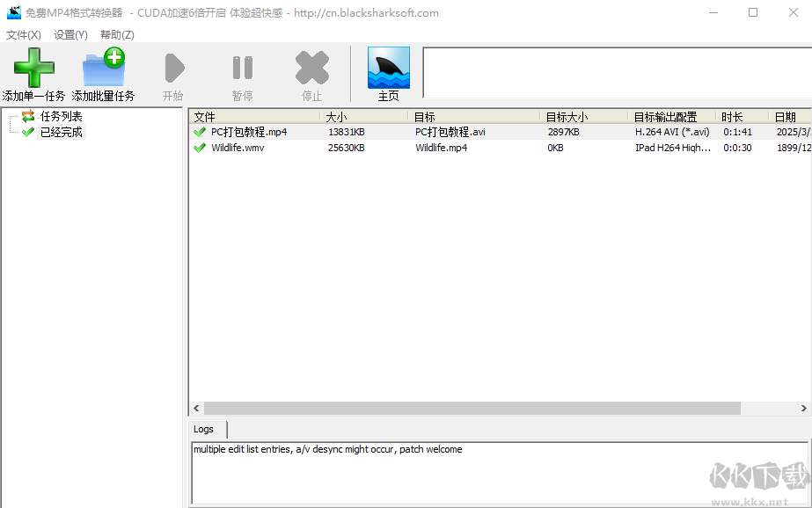Screen dimensions: 812x508
Task: Click the checkmark icon of Wildlife.wmv row
Action: pos(200,148)
